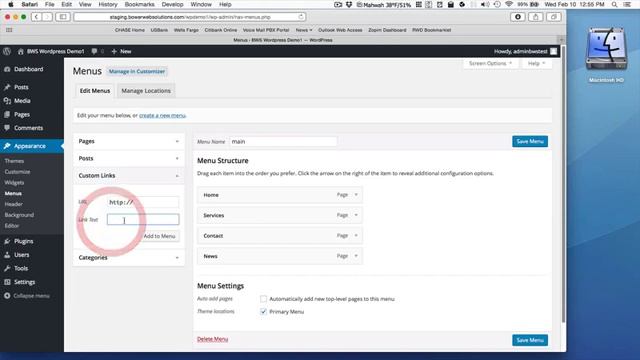Switch to the Manage Locations tab

tap(146, 91)
